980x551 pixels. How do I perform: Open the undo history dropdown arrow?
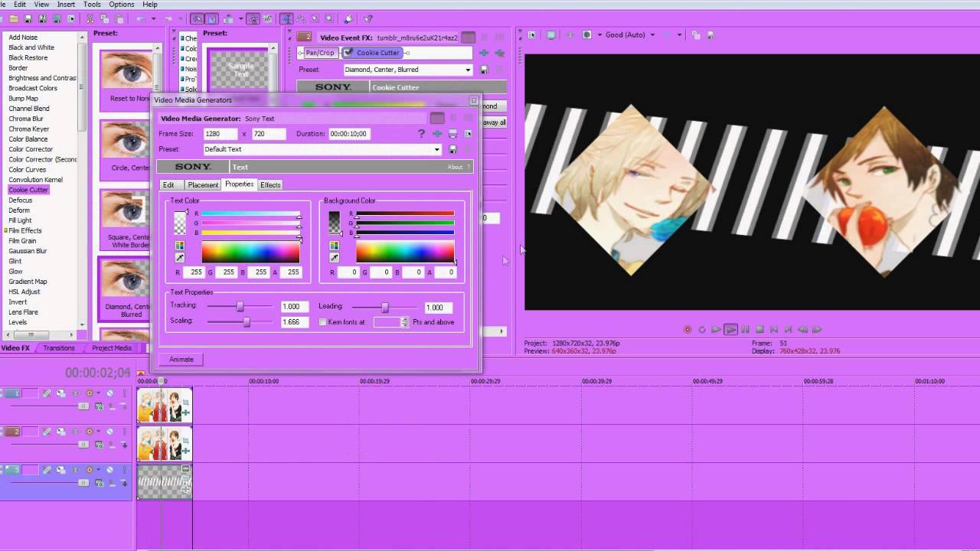[x=154, y=18]
